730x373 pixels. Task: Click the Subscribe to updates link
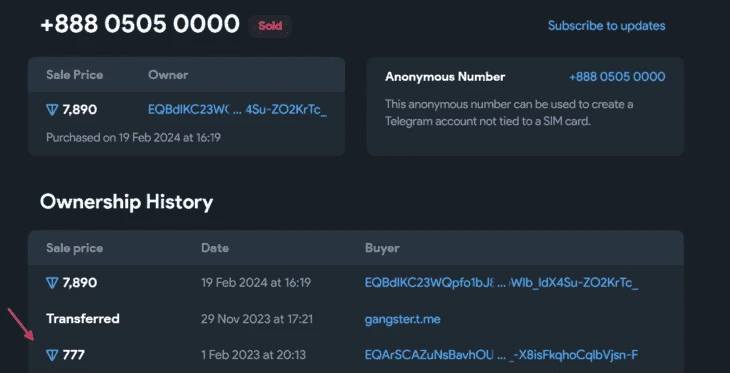pos(606,26)
